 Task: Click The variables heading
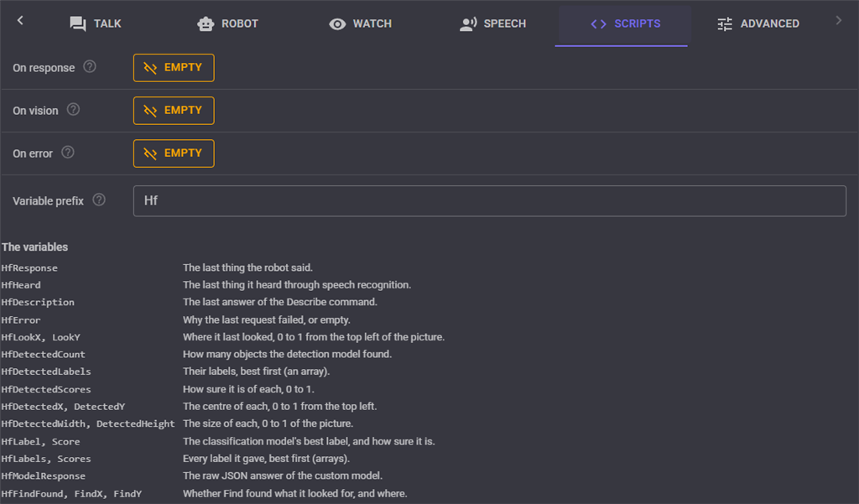(x=34, y=247)
